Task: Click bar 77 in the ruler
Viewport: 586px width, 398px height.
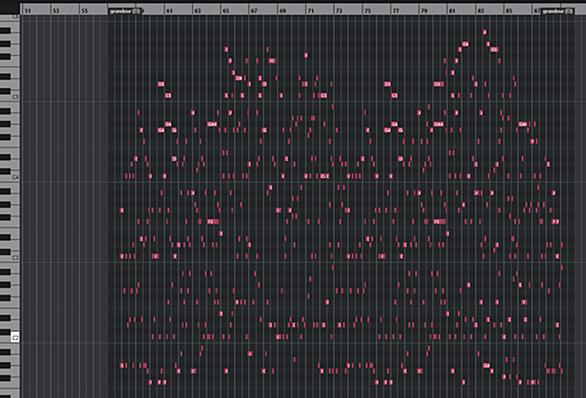Action: pos(396,11)
